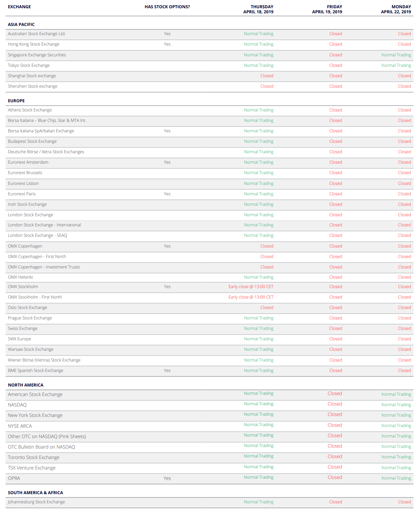This screenshot has width=420, height=516.
Task: Click TSX Venture Exchange row name
Action: coord(32,468)
